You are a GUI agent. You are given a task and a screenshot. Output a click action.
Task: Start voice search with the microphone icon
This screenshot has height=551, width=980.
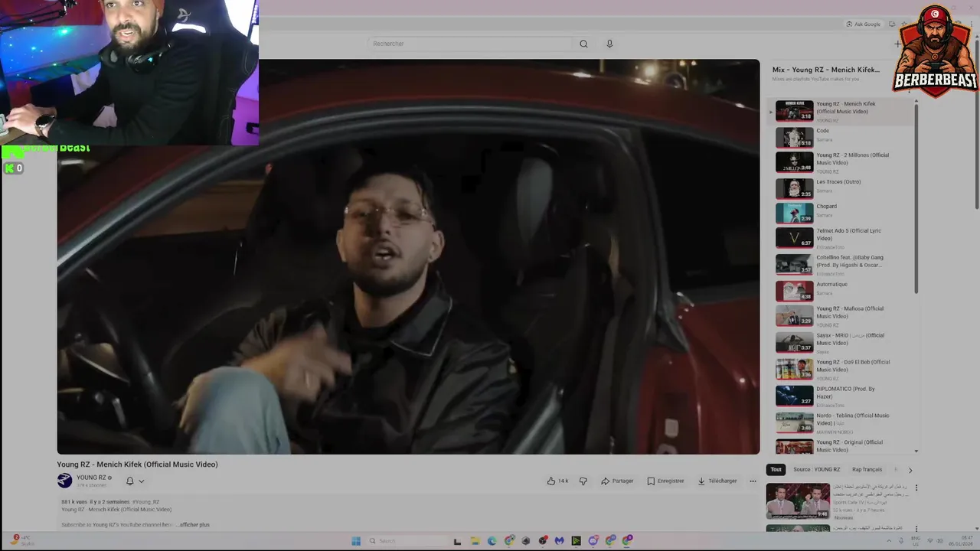(x=609, y=44)
